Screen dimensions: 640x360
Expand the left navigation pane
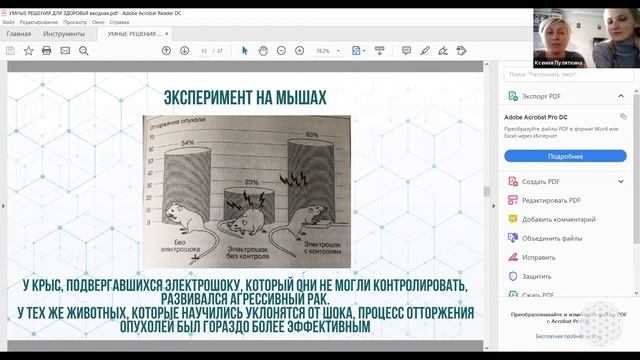coord(3,206)
